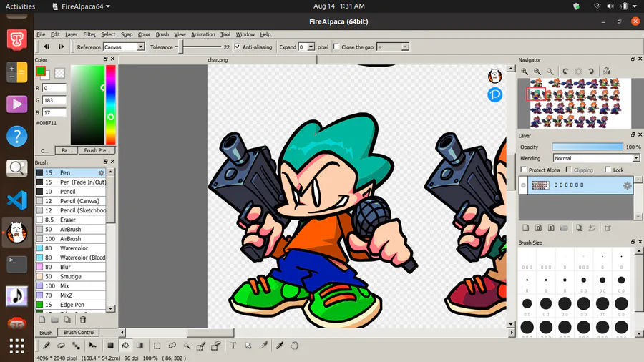Open the File menu
This screenshot has height=362, width=644.
tap(41, 34)
